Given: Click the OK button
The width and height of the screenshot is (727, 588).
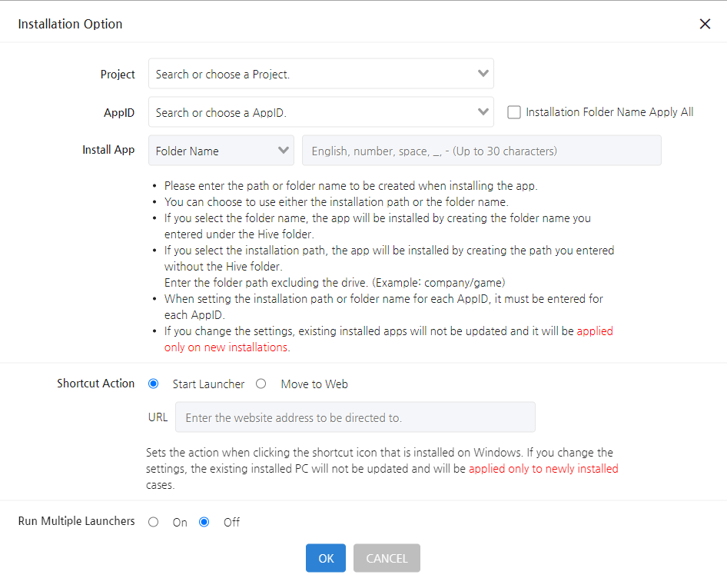Looking at the screenshot, I should click(x=326, y=558).
